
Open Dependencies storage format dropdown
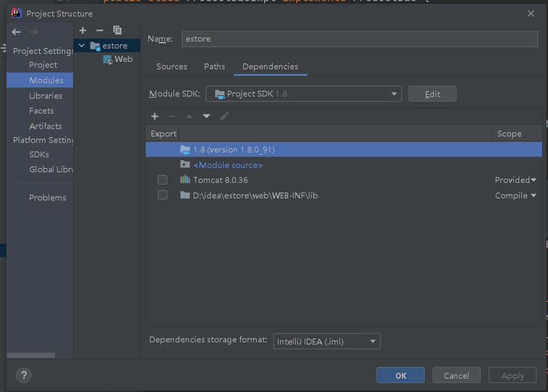click(327, 341)
